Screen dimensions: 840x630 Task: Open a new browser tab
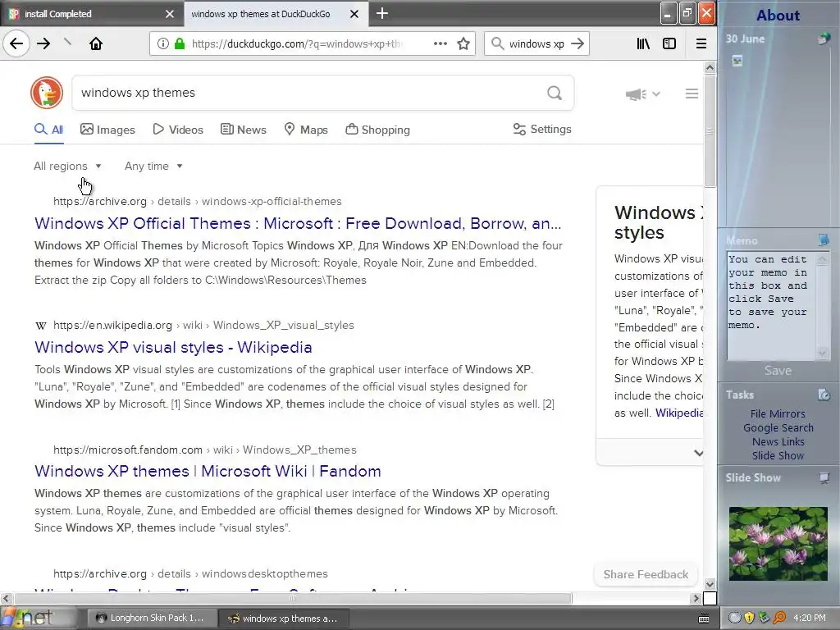pyautogui.click(x=382, y=13)
